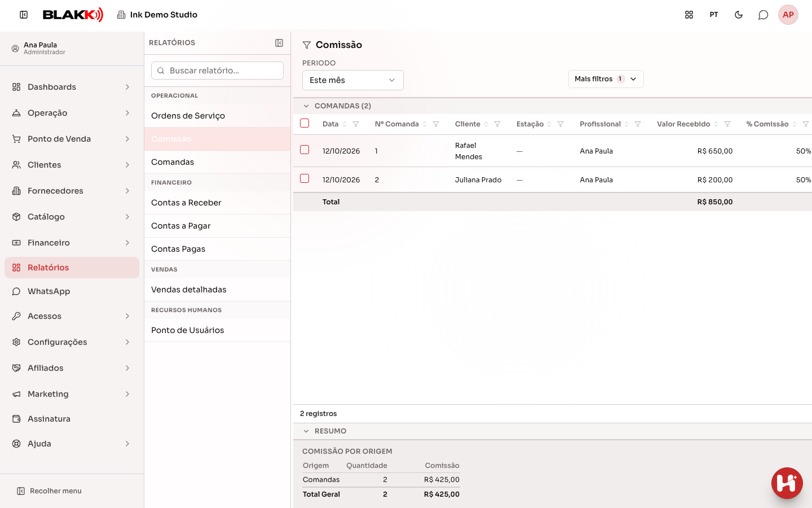Open the Relatórios sidebar item
Image resolution: width=812 pixels, height=508 pixels.
72,268
